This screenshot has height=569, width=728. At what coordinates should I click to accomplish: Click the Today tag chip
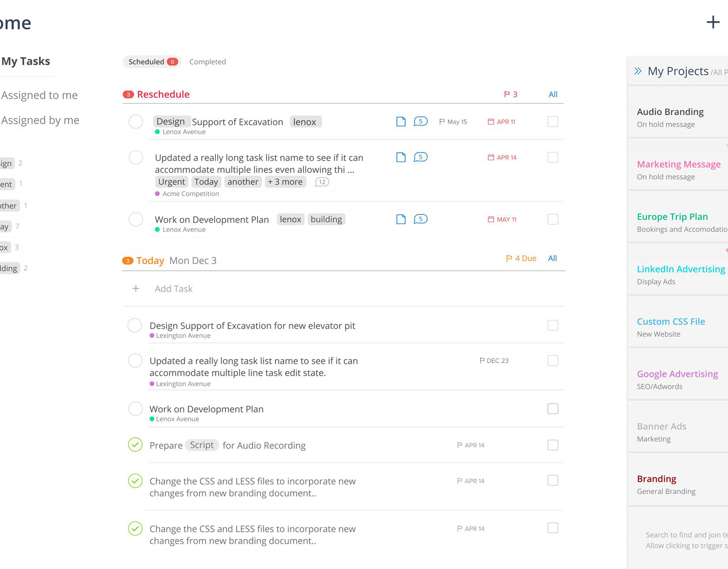tap(206, 182)
